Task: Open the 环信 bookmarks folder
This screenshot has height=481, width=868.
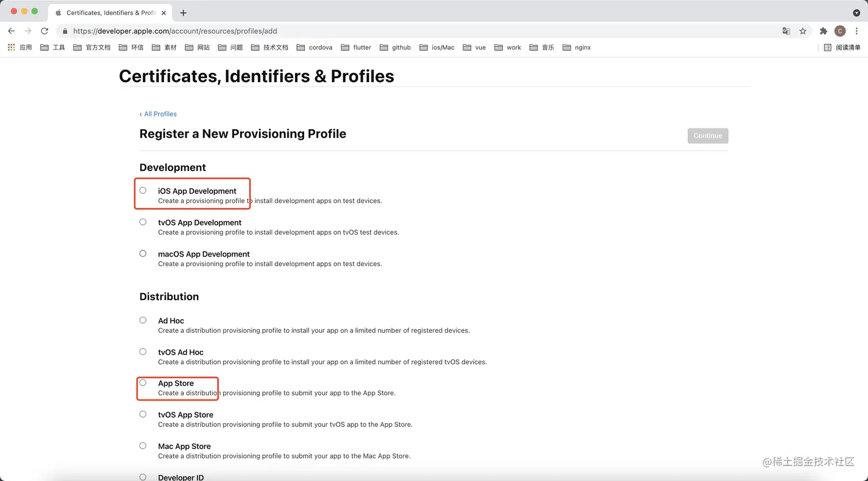Action: click(x=131, y=48)
